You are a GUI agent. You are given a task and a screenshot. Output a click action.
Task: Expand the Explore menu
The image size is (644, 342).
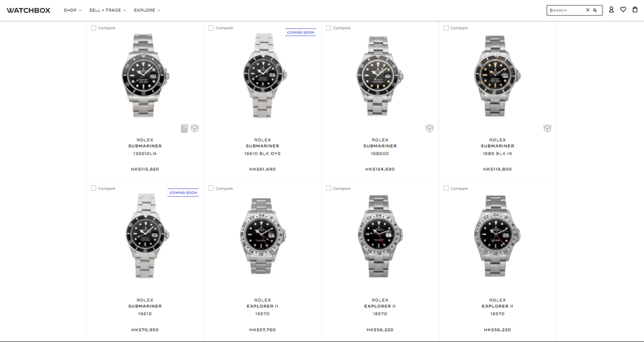(147, 10)
